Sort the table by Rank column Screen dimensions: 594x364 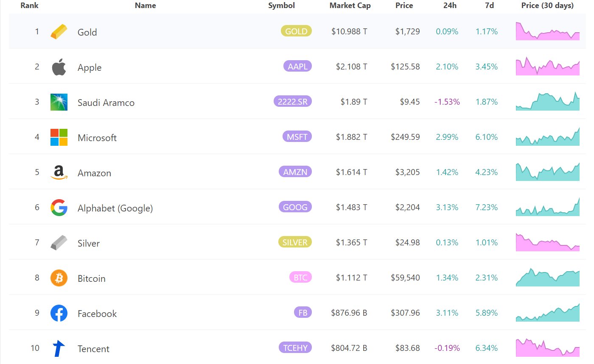(x=29, y=6)
